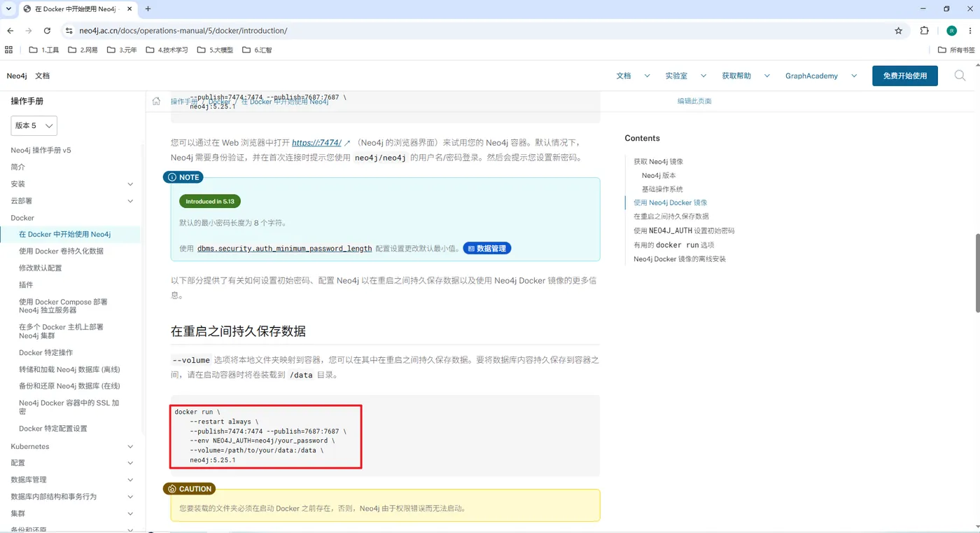
Task: Open 简介 in sidebar
Action: tap(18, 167)
